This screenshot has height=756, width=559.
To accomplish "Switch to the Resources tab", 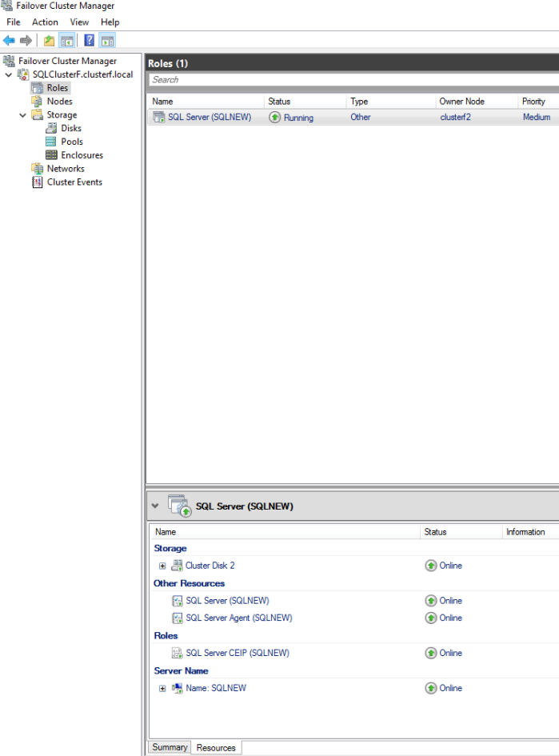I will pos(216,748).
